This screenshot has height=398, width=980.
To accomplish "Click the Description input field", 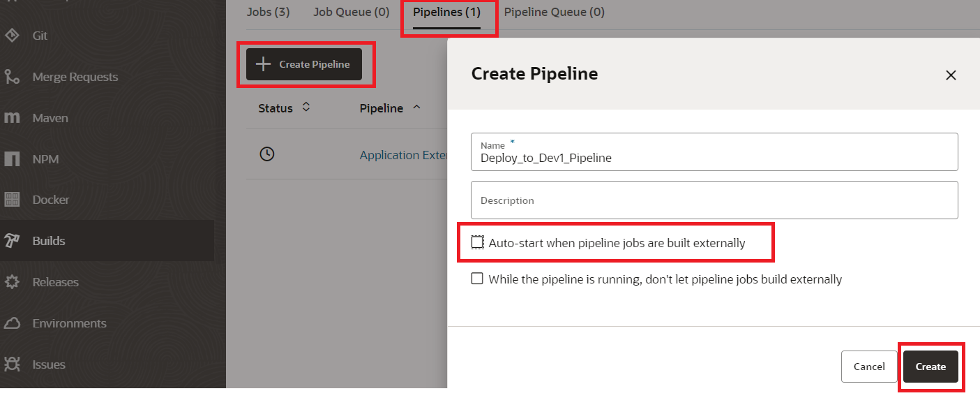I will (x=714, y=200).
